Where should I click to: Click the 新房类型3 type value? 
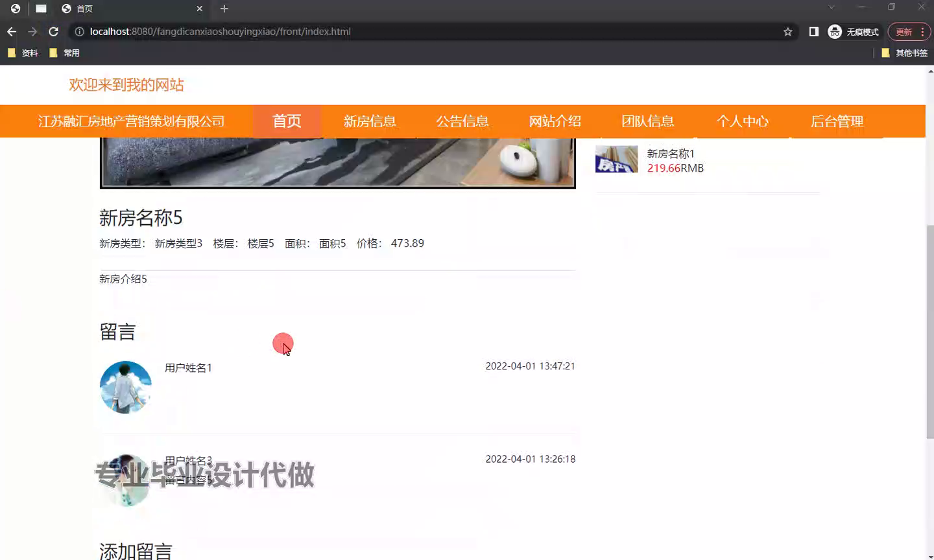pos(178,244)
